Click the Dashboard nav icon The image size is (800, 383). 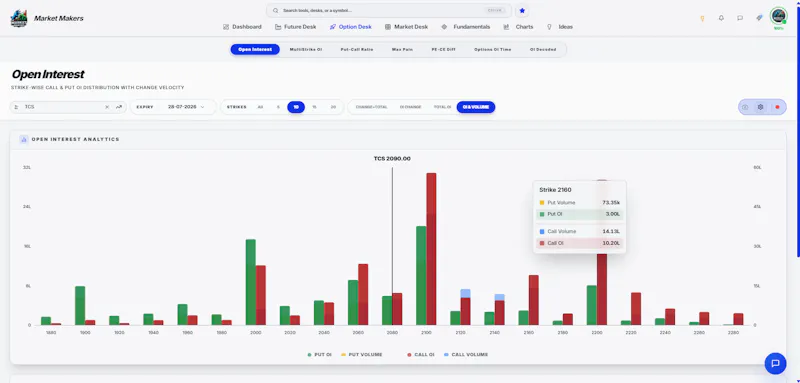coord(226,27)
